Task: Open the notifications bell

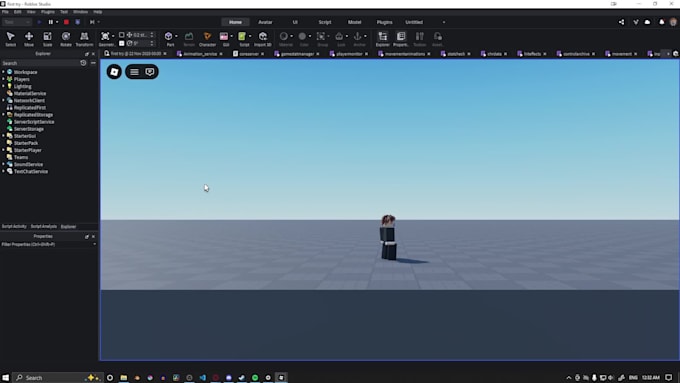Action: [661, 22]
